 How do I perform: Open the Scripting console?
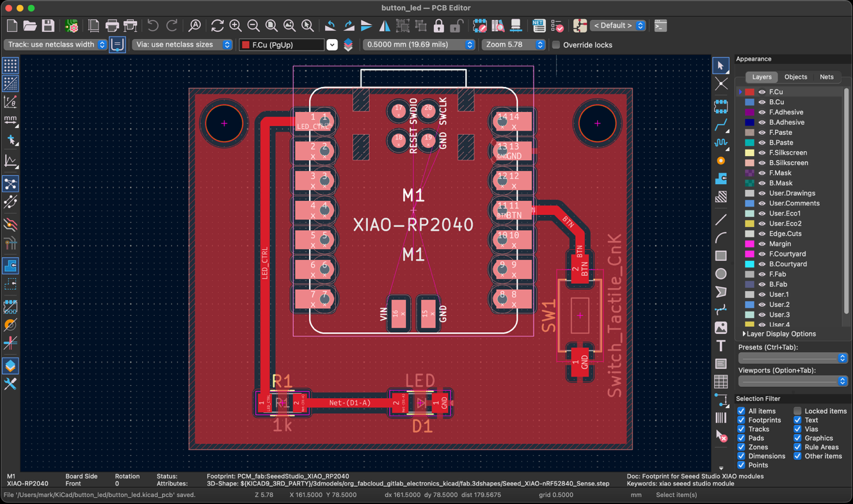tap(660, 26)
